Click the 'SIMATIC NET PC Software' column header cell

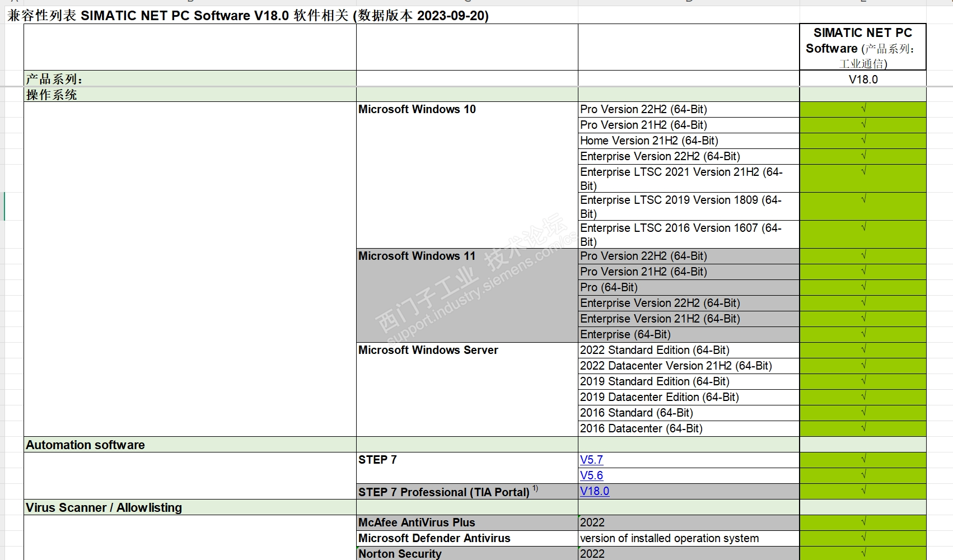[x=863, y=47]
